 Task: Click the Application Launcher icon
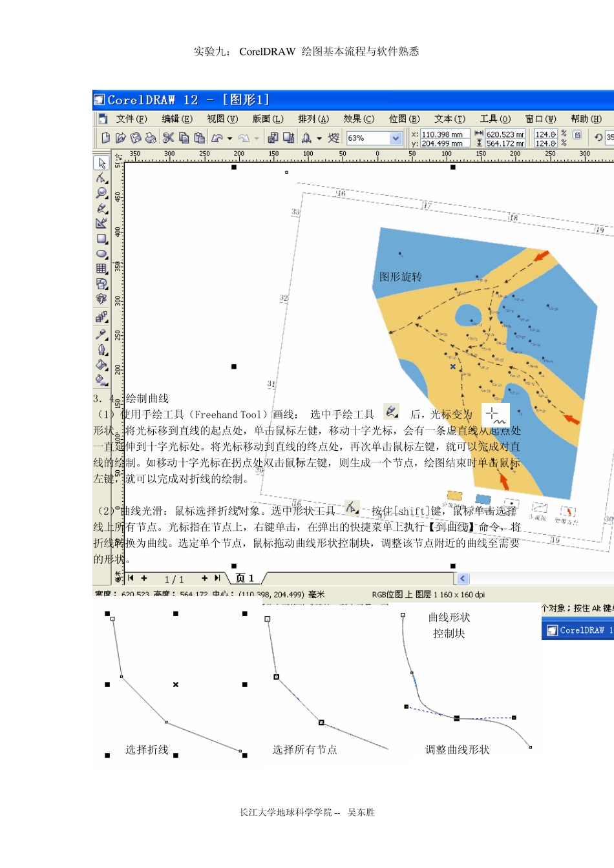click(306, 138)
